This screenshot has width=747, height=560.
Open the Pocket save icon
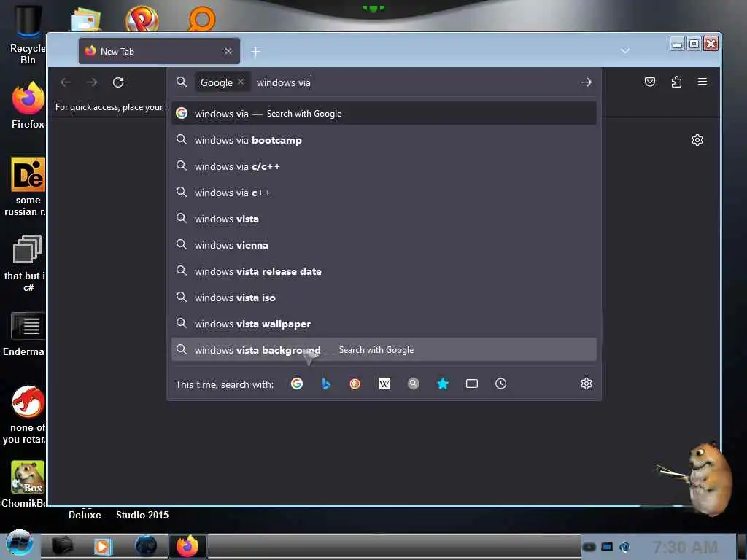650,82
